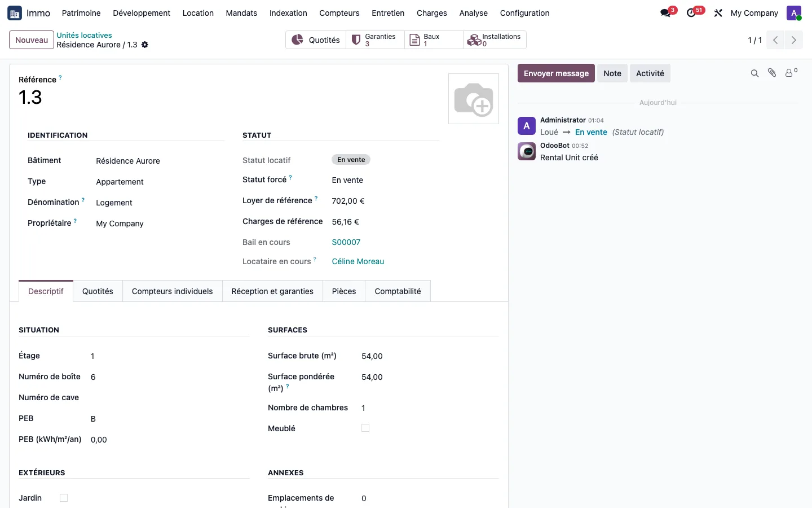Open the Bâtiment field Résidence Aurore

[160, 161]
